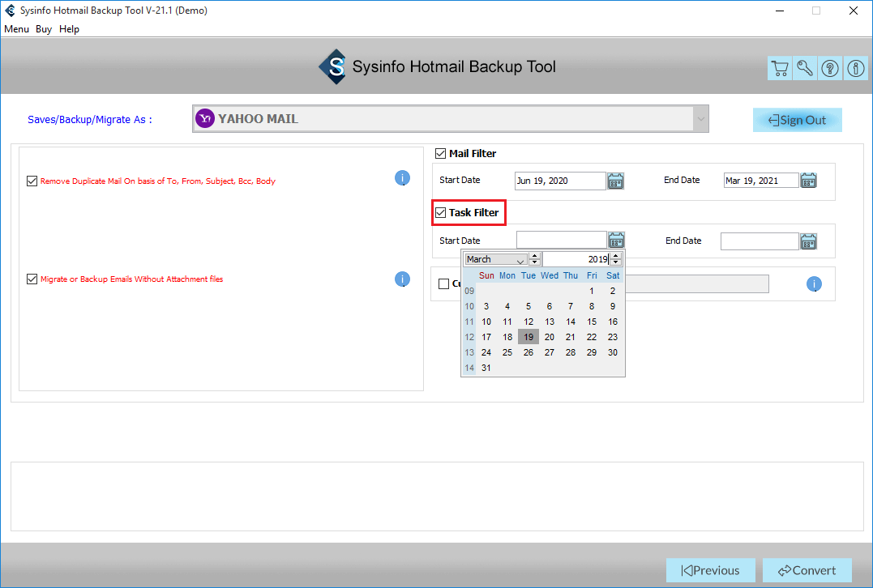Viewport: 873px width, 588px height.
Task: Click the key activation icon
Action: pyautogui.click(x=805, y=68)
